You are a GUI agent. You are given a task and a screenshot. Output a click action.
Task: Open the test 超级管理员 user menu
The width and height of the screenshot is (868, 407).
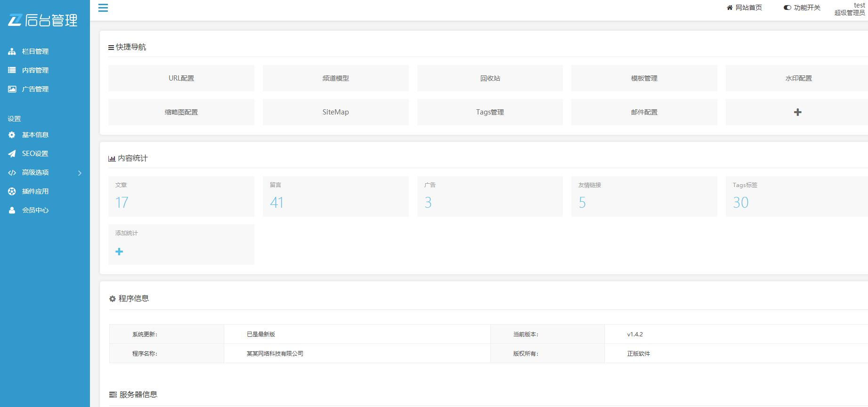(x=850, y=9)
